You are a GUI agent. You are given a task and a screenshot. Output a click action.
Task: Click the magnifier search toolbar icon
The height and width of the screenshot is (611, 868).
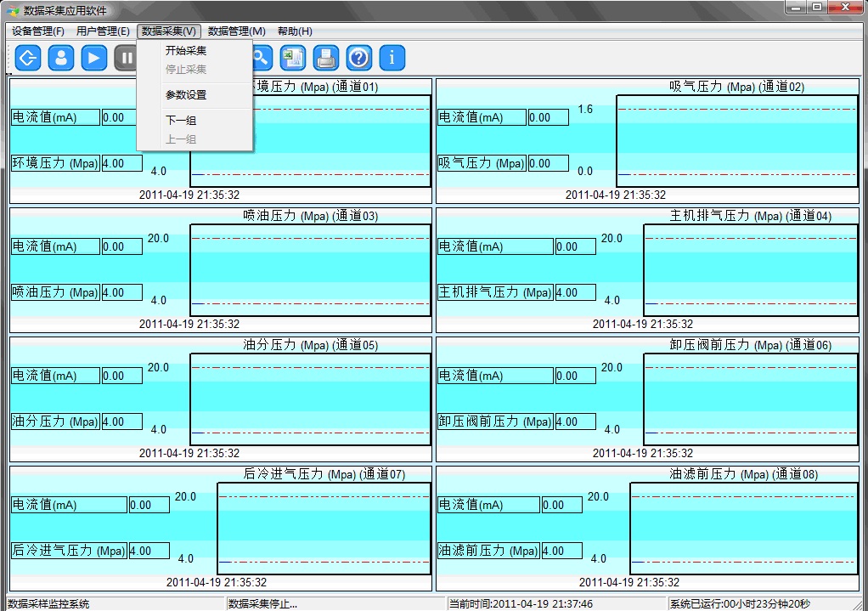(x=262, y=58)
